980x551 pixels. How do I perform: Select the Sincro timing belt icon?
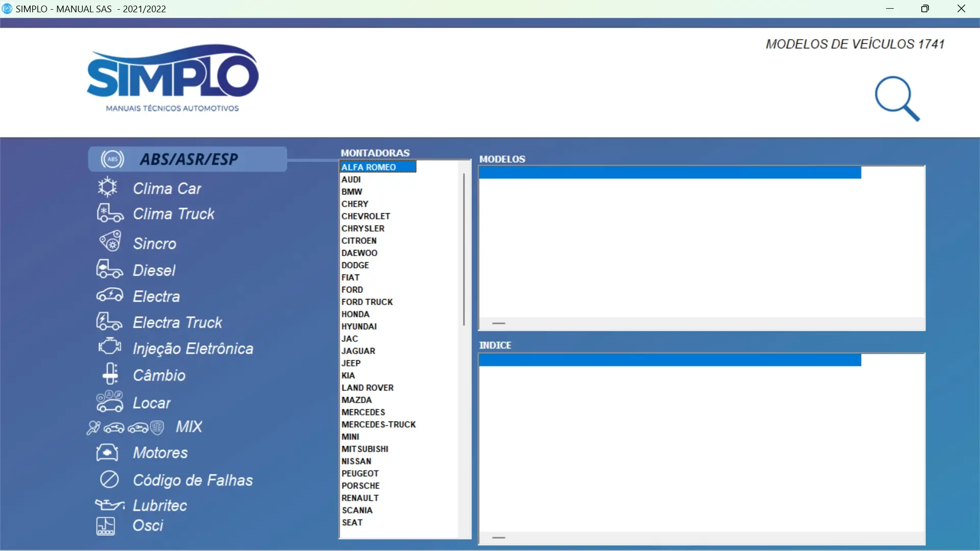(110, 242)
